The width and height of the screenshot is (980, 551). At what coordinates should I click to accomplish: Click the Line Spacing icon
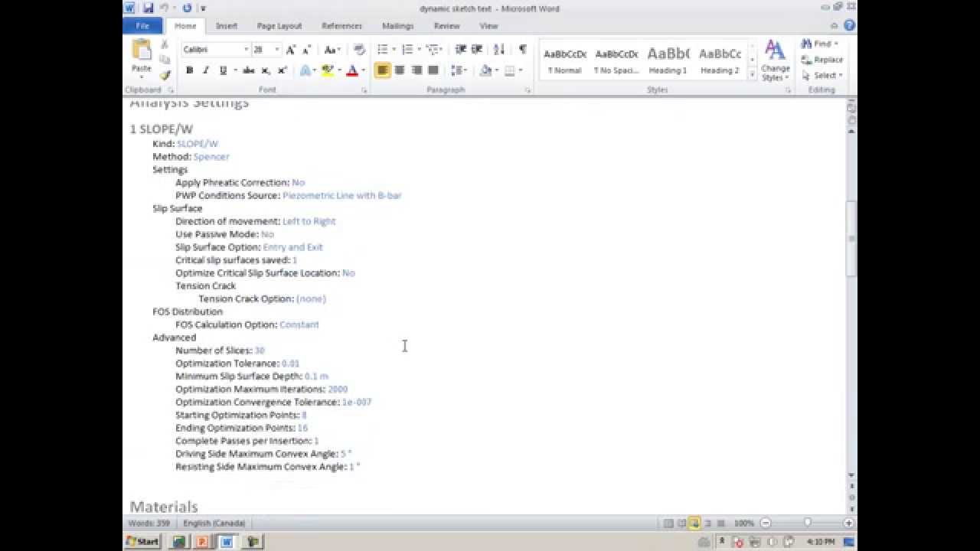458,70
